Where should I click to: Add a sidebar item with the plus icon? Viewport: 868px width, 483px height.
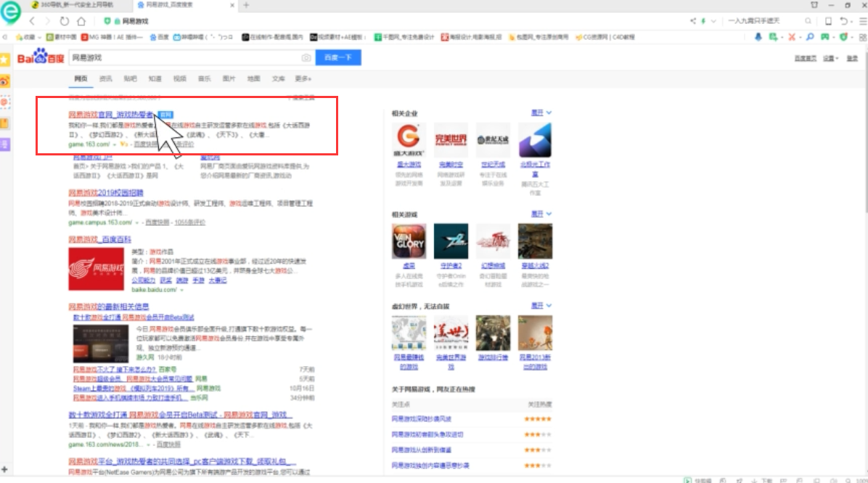click(x=4, y=470)
